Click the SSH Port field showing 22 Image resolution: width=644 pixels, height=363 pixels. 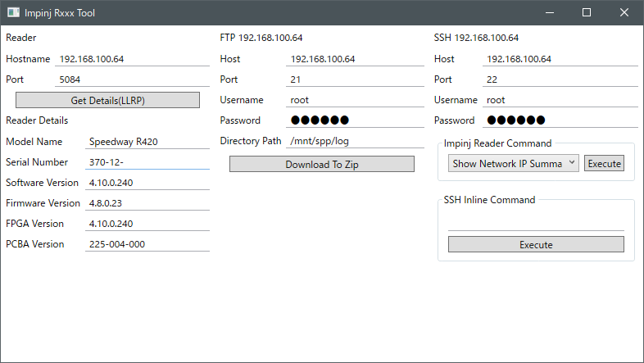[x=560, y=79]
